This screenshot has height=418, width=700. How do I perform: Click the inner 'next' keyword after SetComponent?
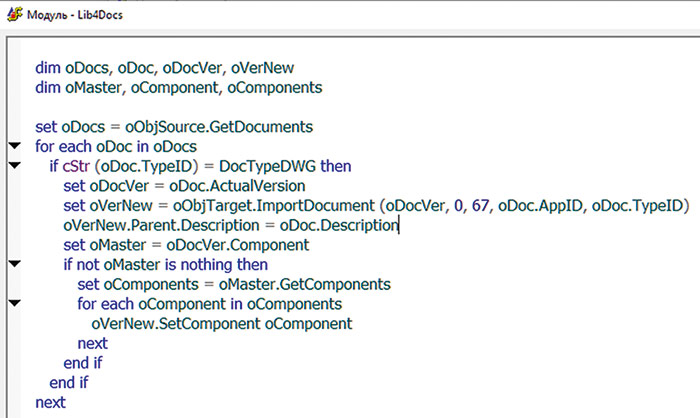point(92,343)
